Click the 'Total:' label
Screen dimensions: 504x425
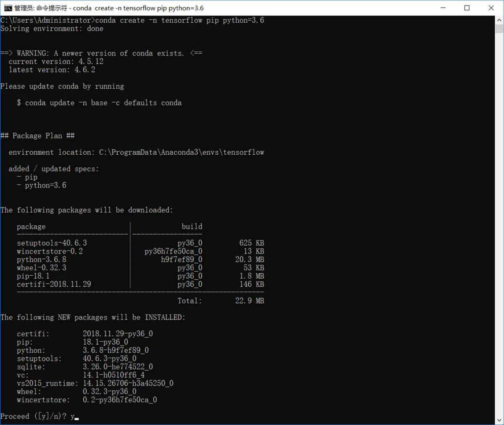190,301
